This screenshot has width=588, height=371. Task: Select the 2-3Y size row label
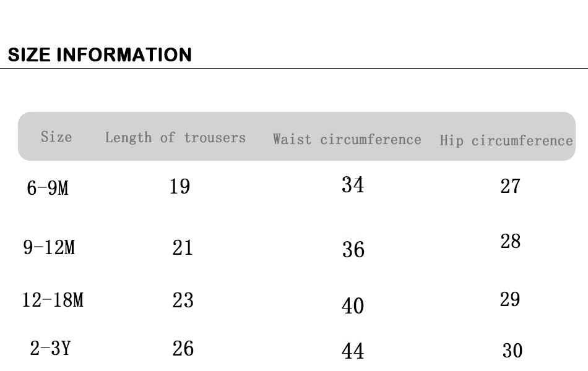[50, 349]
